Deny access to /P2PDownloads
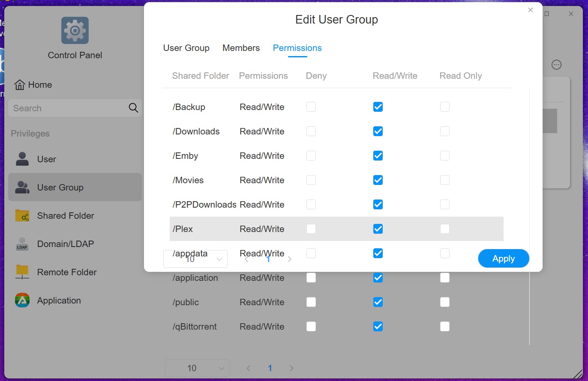Viewport: 588px width, 381px height. pyautogui.click(x=311, y=205)
